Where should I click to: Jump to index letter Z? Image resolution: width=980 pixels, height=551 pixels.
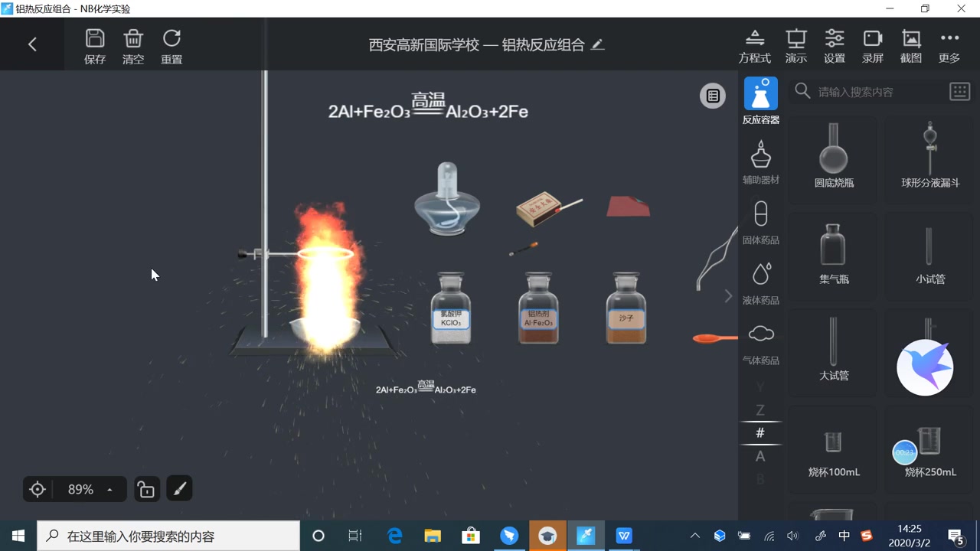pyautogui.click(x=760, y=410)
